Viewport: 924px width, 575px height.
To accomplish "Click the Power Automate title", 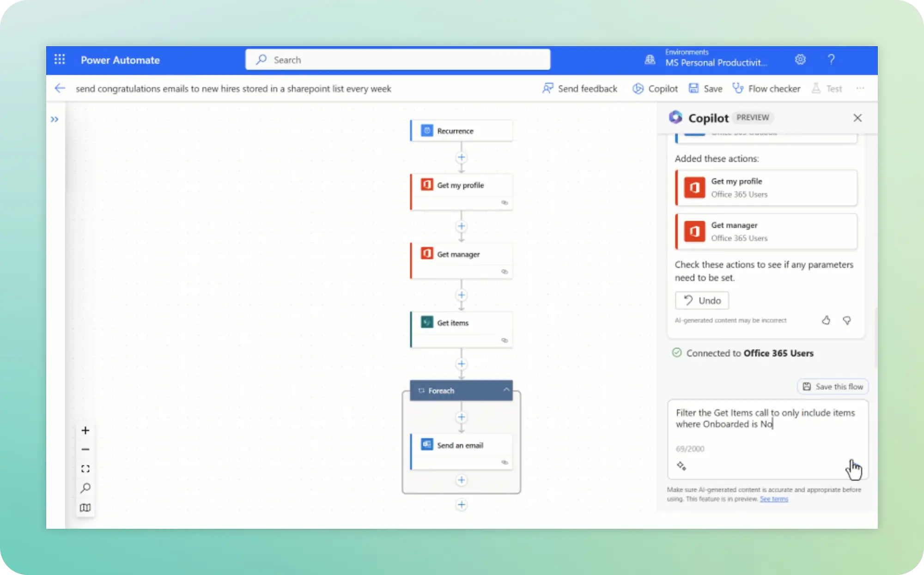I will (120, 60).
